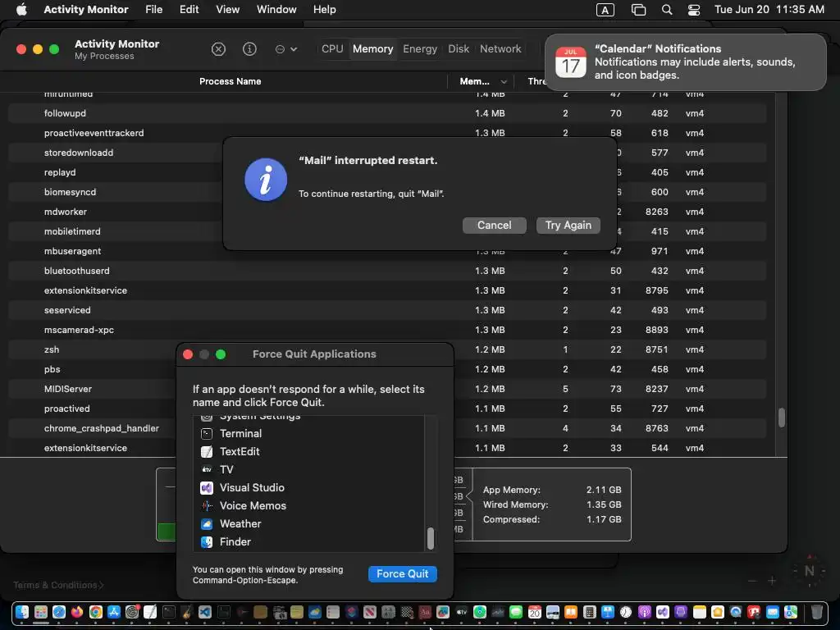The width and height of the screenshot is (840, 630).
Task: Launch Google Chrome from the Dock
Action: point(95,612)
